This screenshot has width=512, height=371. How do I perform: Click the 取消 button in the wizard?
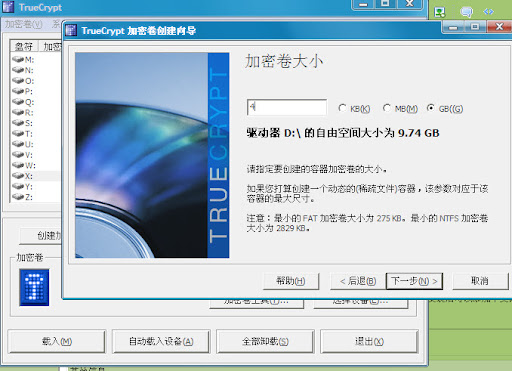[x=480, y=281]
